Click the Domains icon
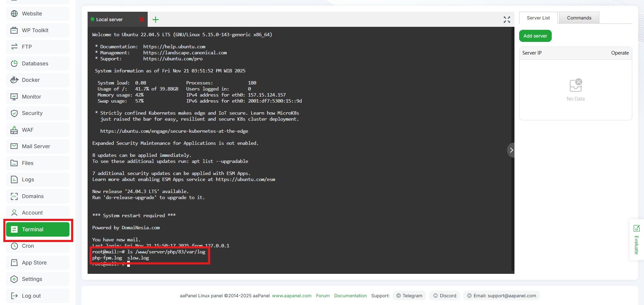 point(14,196)
